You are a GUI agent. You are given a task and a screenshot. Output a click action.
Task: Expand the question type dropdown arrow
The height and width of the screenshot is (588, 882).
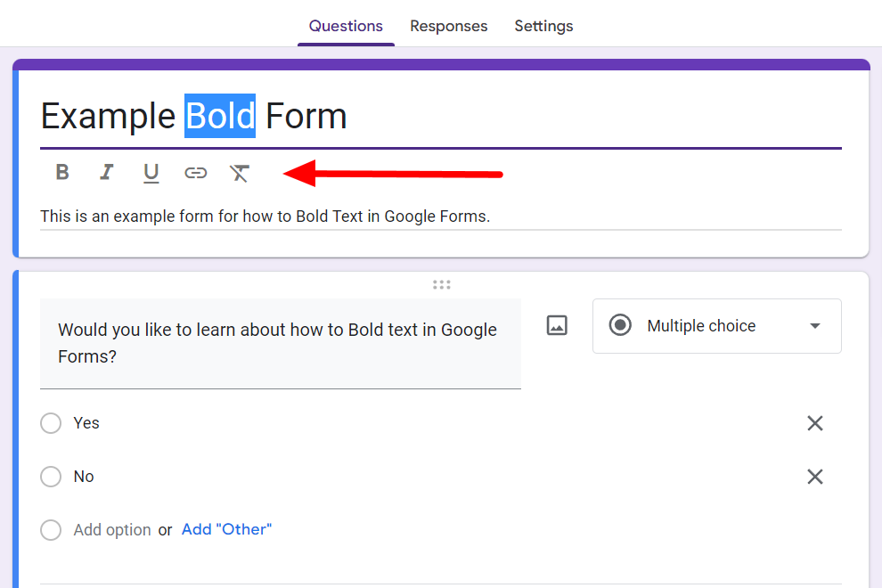[815, 326]
